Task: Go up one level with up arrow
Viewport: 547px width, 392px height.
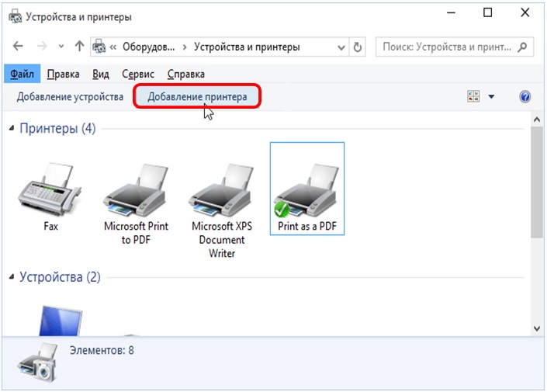Action: point(80,46)
